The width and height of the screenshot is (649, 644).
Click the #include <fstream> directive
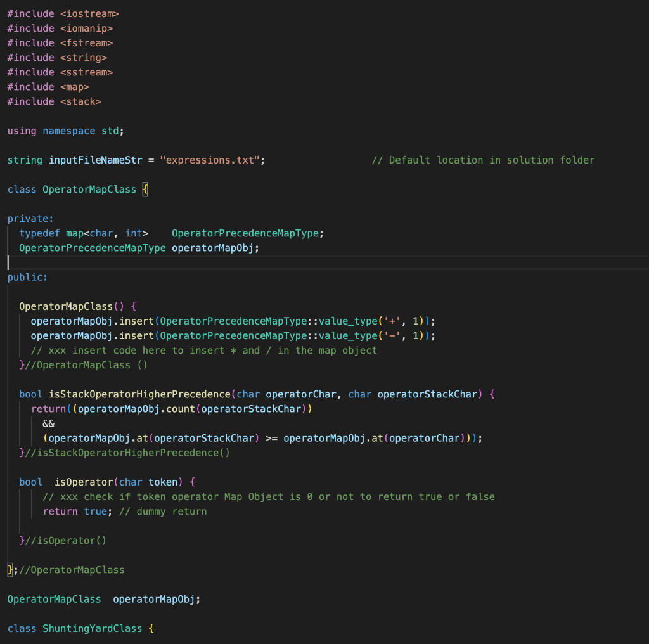60,42
